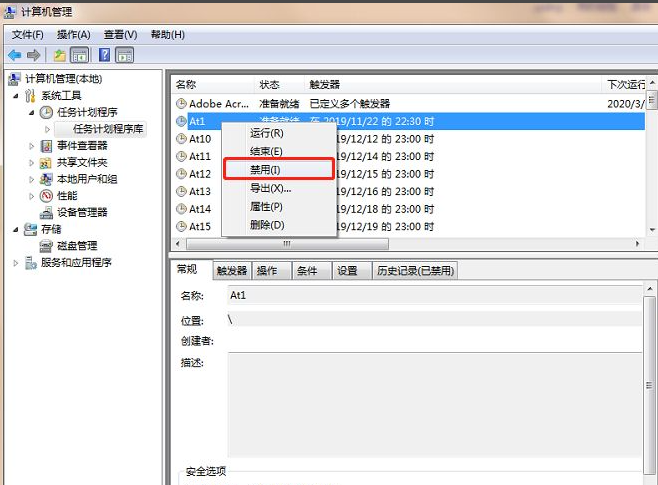Viewport: 658px width, 485px height.
Task: Open the 查看(V) menu
Action: (119, 35)
